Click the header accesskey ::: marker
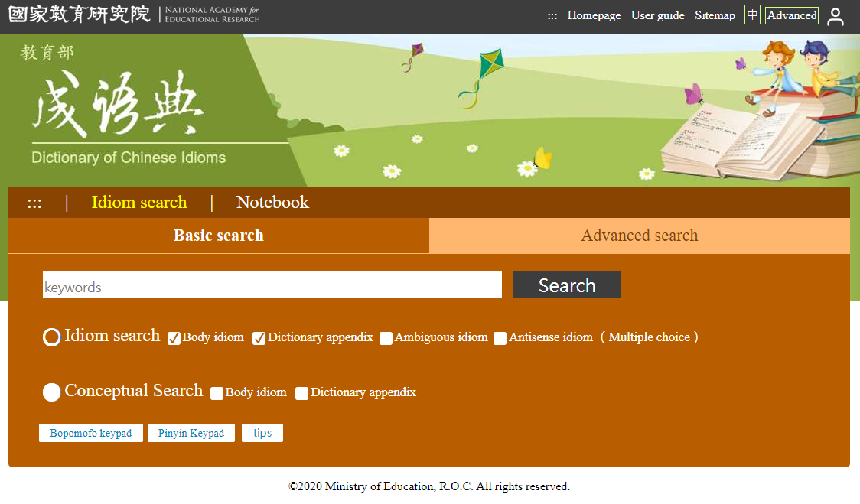Viewport: 860px width, 504px height. click(x=552, y=16)
